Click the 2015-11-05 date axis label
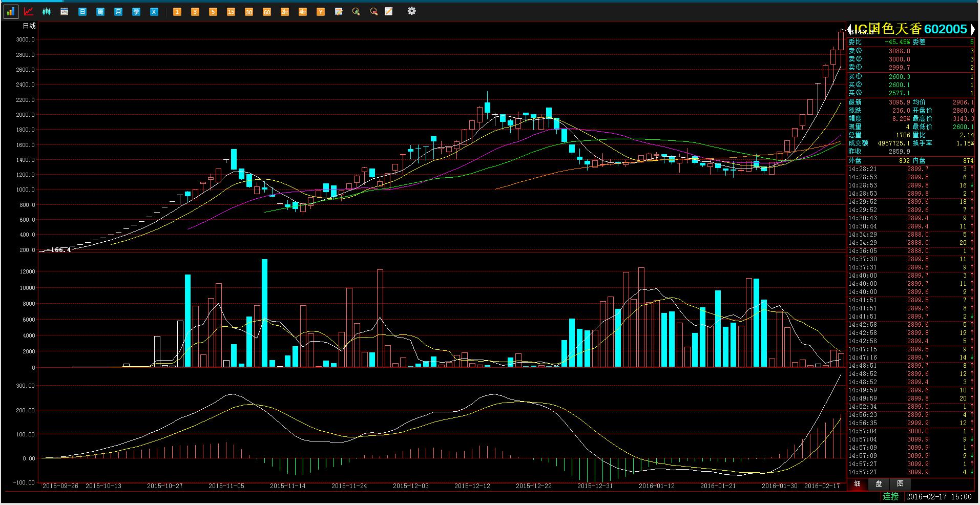This screenshot has height=505, width=980. (226, 486)
